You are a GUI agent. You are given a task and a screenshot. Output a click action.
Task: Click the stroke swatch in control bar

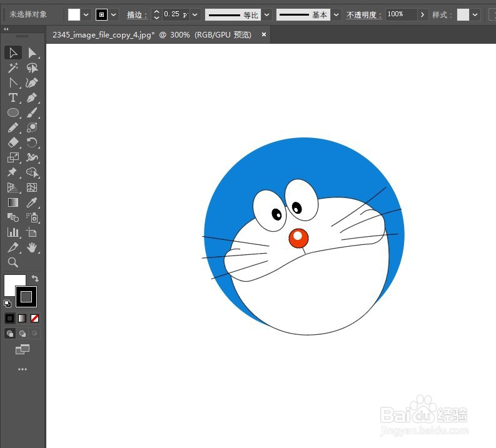[x=101, y=14]
